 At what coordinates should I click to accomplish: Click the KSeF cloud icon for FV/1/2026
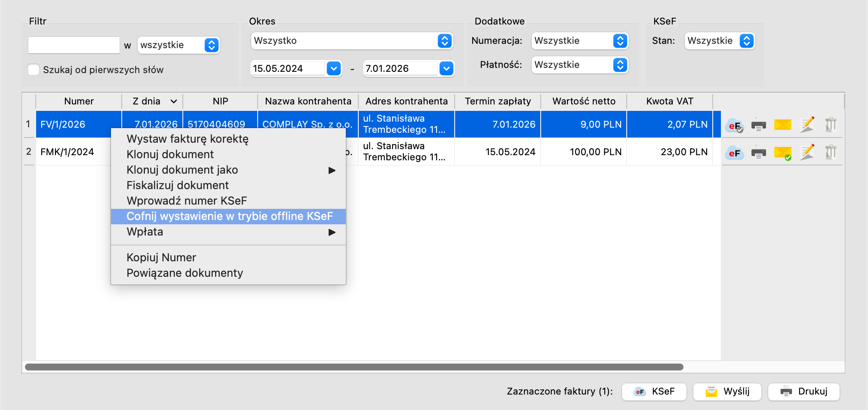734,125
